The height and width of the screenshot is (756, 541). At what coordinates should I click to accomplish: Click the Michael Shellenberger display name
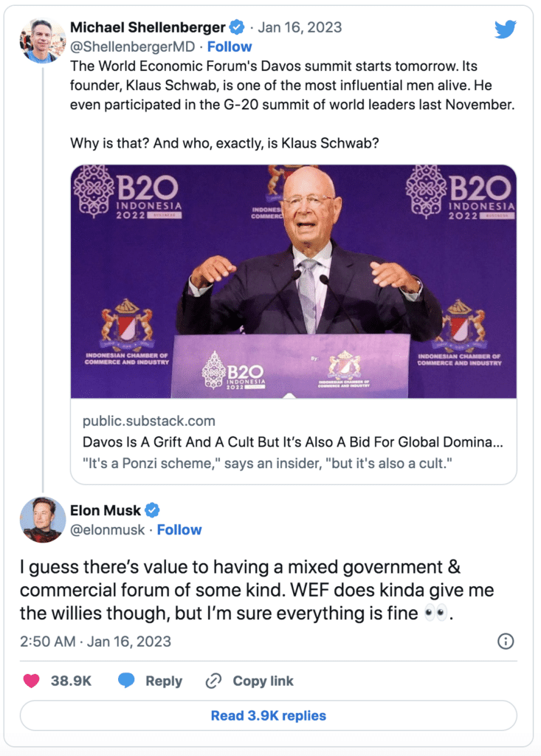click(148, 28)
